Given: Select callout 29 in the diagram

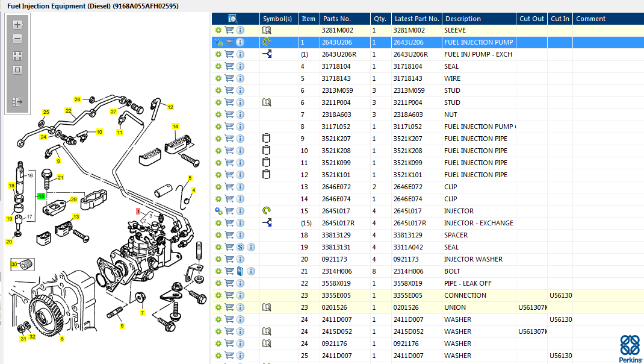Looking at the screenshot, I should pos(73,199).
